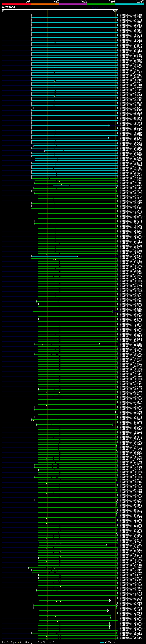
Task: Click the white query sequence bar
Action: pos(60,10)
